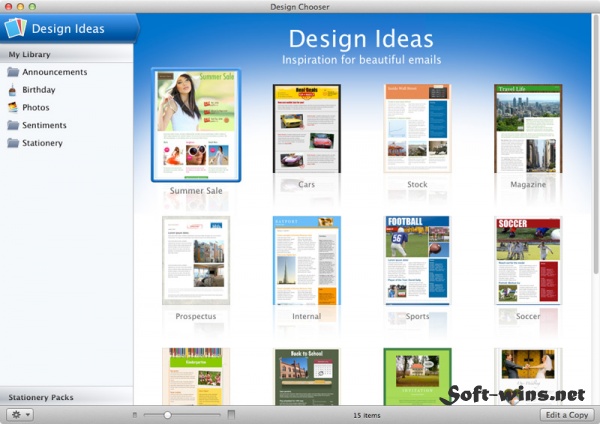Select the Magazine design thumbnail
Image resolution: width=600 pixels, height=424 pixels.
(528, 129)
